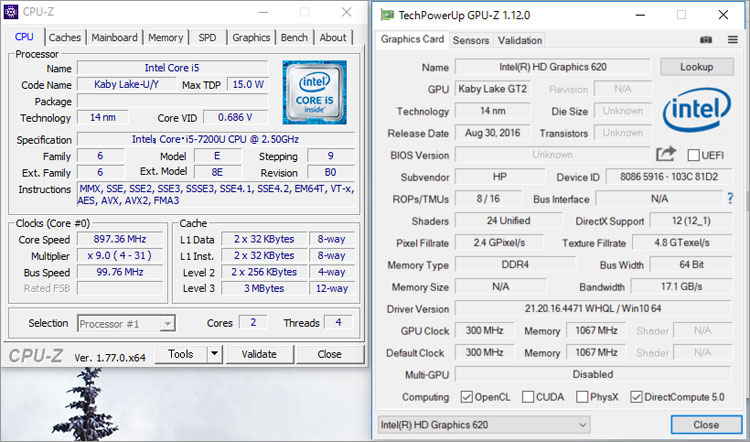750x442 pixels.
Task: Switch to the Memory tab in CPU-Z
Action: (x=165, y=37)
